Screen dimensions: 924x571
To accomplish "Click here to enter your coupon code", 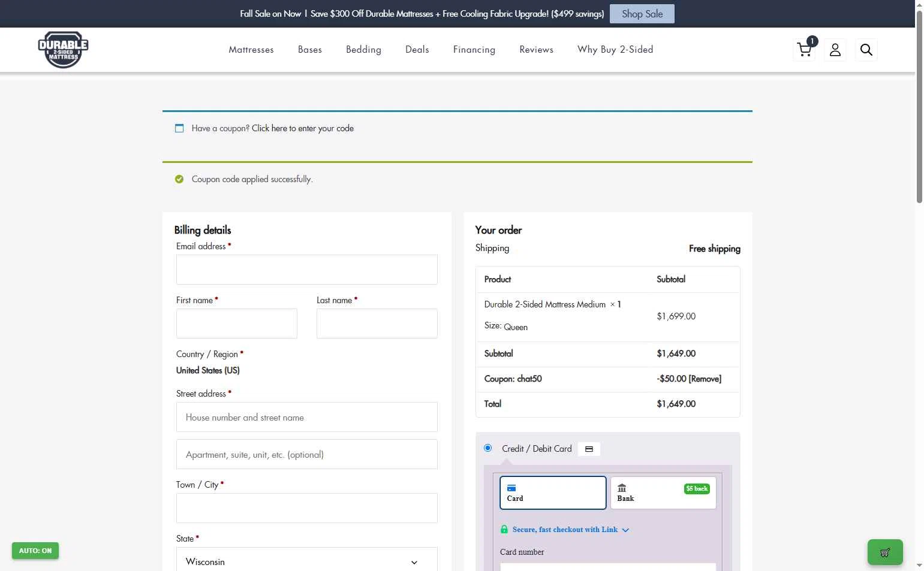I will (x=303, y=128).
